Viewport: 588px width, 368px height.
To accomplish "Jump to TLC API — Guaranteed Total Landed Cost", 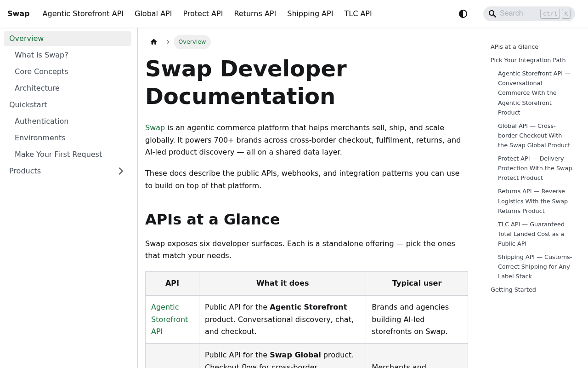I will point(531,234).
